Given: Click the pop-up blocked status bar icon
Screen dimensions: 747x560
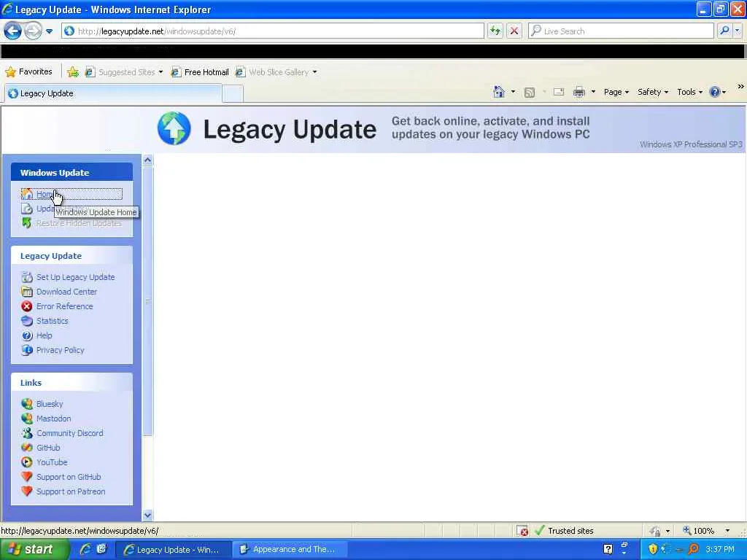Looking at the screenshot, I should [522, 531].
